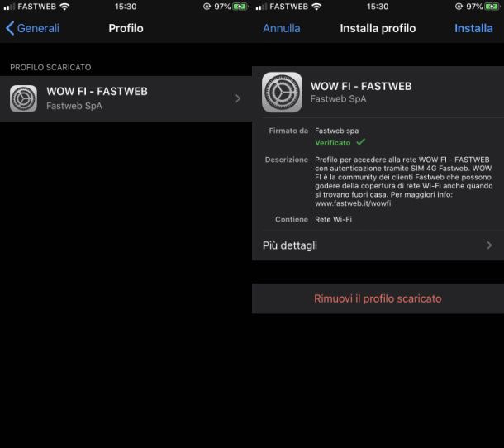Screen dimensions: 504x448
Task: Tap 'Profilo' screen title
Action: click(x=126, y=28)
